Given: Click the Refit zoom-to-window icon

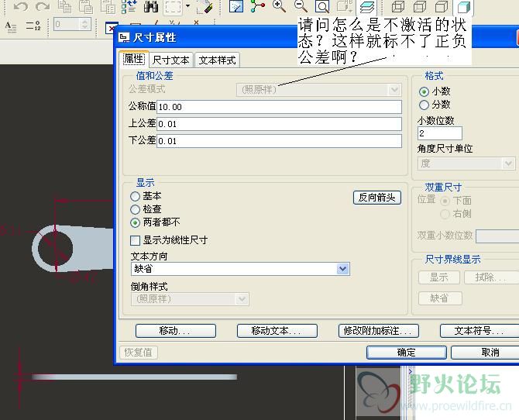Looking at the screenshot, I should [x=322, y=6].
